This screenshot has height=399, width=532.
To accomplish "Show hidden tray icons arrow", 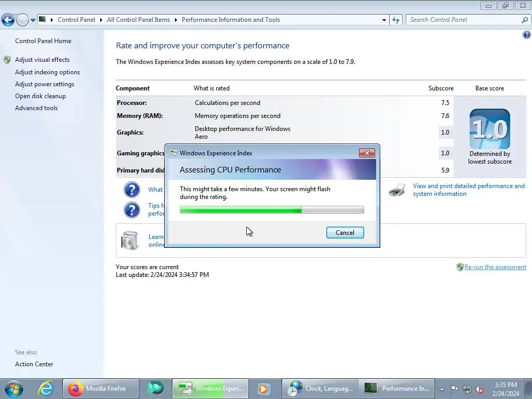I will pyautogui.click(x=442, y=389).
